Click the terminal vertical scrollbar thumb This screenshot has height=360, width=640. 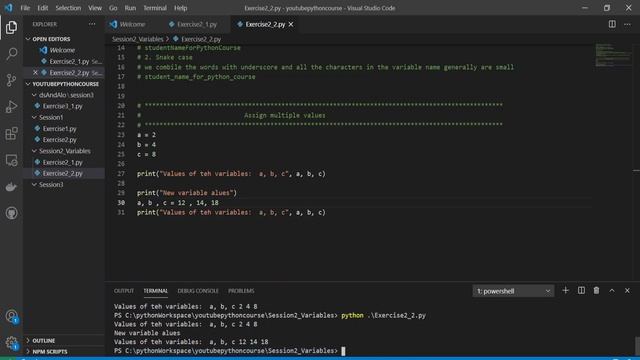point(637,345)
